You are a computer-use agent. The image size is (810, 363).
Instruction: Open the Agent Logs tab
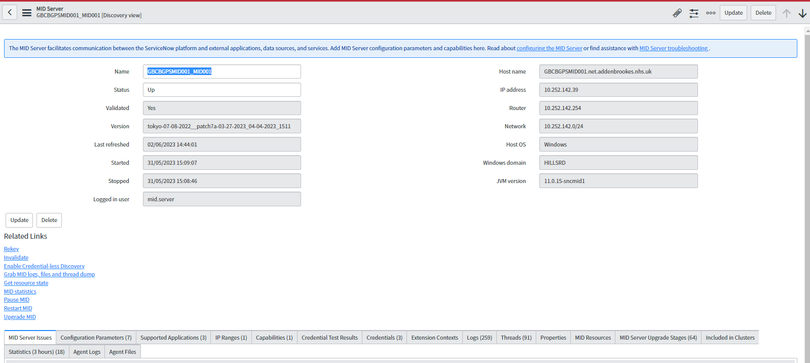click(87, 352)
